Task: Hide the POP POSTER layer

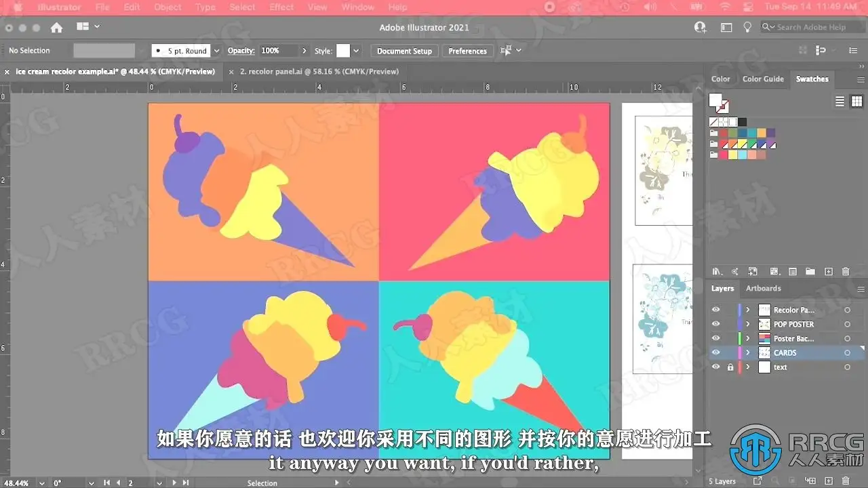Action: click(715, 324)
